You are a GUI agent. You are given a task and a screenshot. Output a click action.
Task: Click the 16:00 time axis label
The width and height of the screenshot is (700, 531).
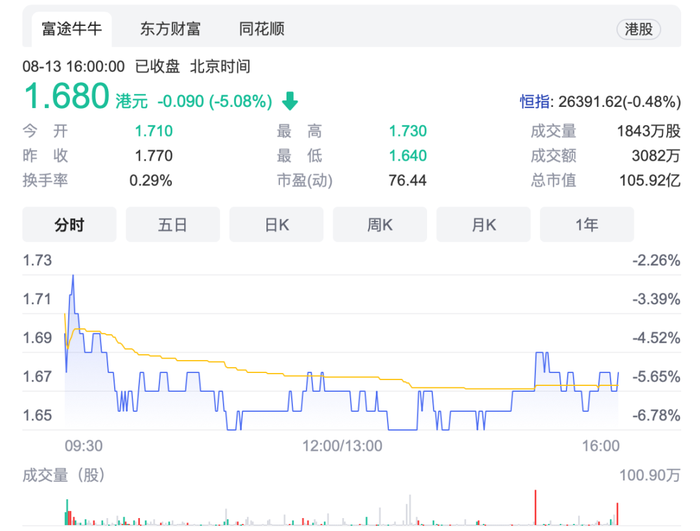(601, 446)
